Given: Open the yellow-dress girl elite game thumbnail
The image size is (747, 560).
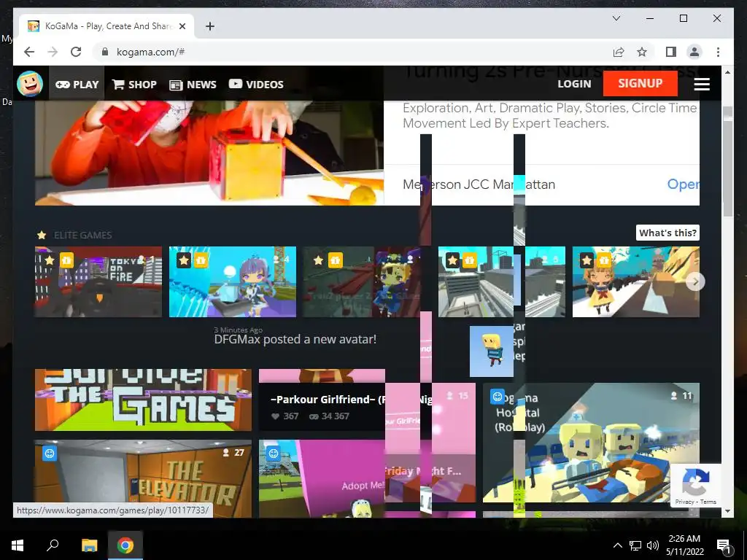Looking at the screenshot, I should pos(636,281).
